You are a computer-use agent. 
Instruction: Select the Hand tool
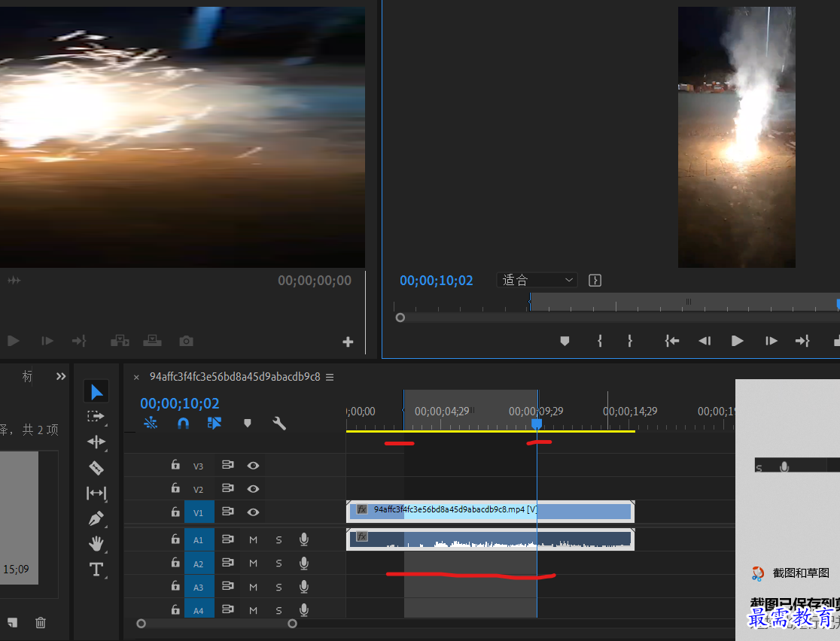click(96, 543)
